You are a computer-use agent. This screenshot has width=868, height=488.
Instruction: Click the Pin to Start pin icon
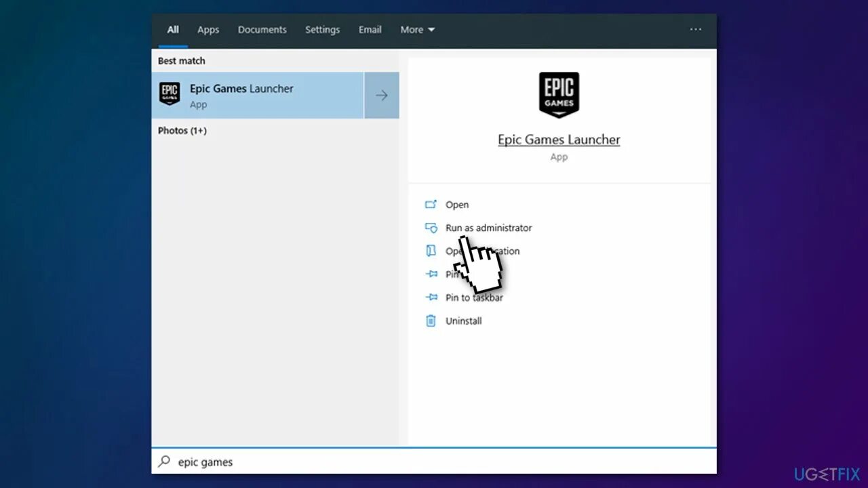(x=431, y=274)
